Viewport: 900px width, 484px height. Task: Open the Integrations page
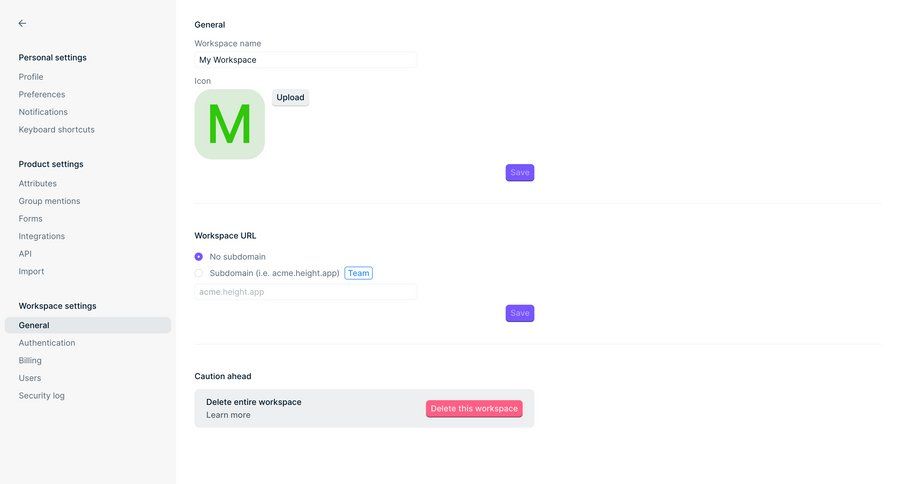point(42,236)
